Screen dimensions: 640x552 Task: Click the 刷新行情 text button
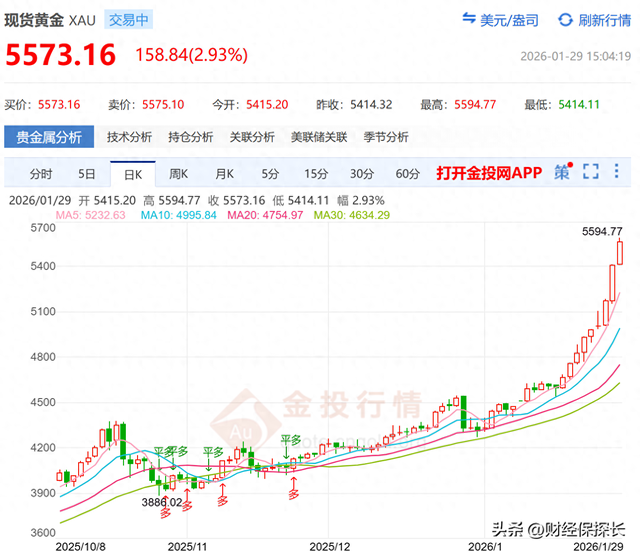click(604, 20)
